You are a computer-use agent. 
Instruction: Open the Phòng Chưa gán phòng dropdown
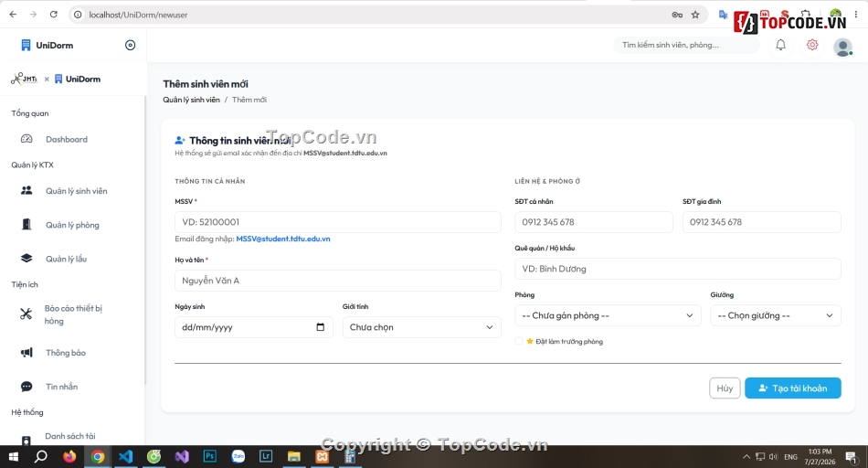[608, 315]
